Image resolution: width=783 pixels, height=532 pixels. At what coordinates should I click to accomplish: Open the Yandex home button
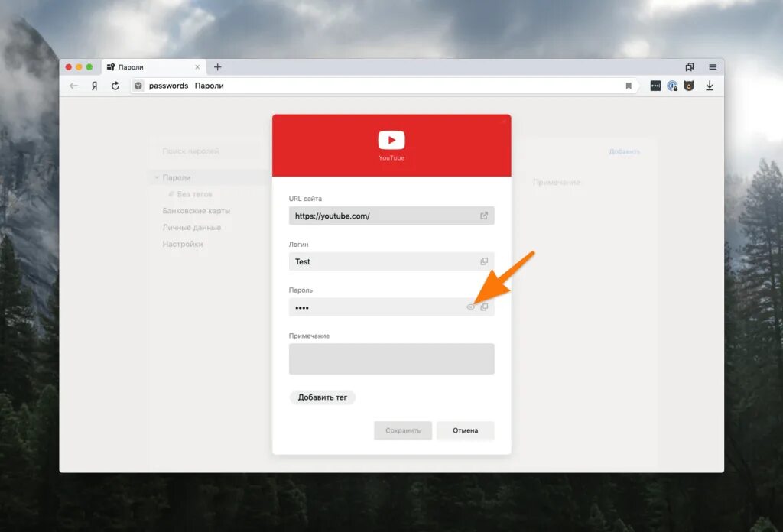[x=94, y=86]
